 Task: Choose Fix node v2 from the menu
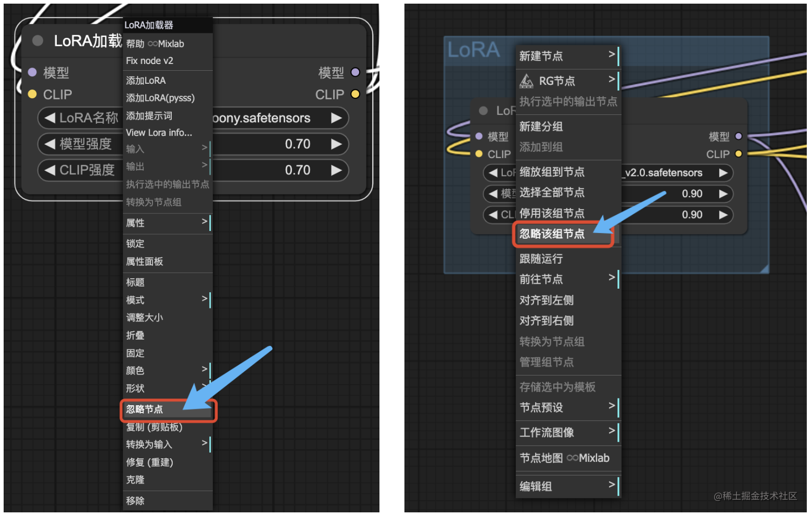point(168,61)
